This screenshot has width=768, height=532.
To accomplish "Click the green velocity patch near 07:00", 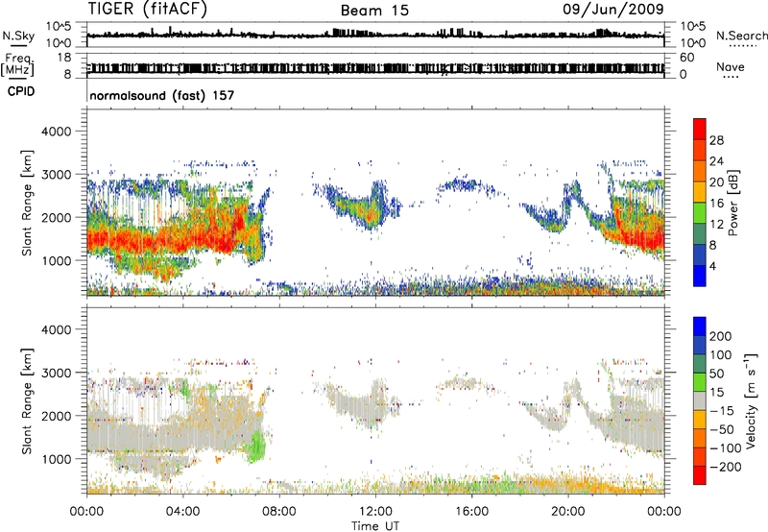I will 255,447.
